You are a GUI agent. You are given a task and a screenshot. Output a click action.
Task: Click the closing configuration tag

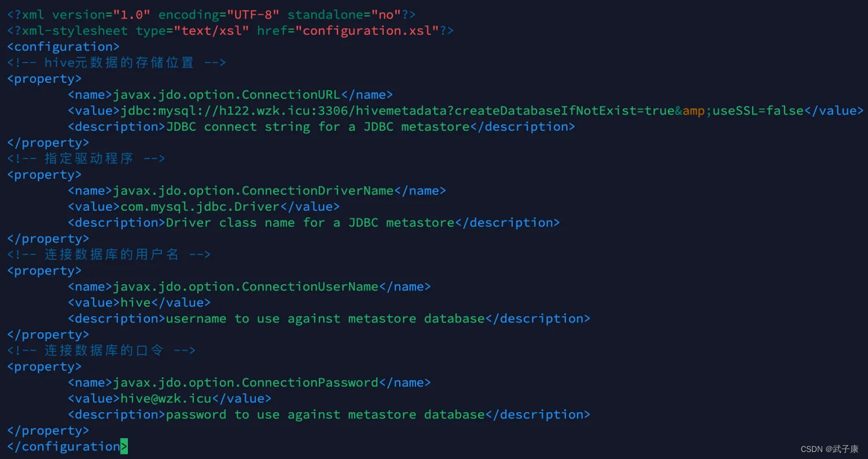click(64, 446)
